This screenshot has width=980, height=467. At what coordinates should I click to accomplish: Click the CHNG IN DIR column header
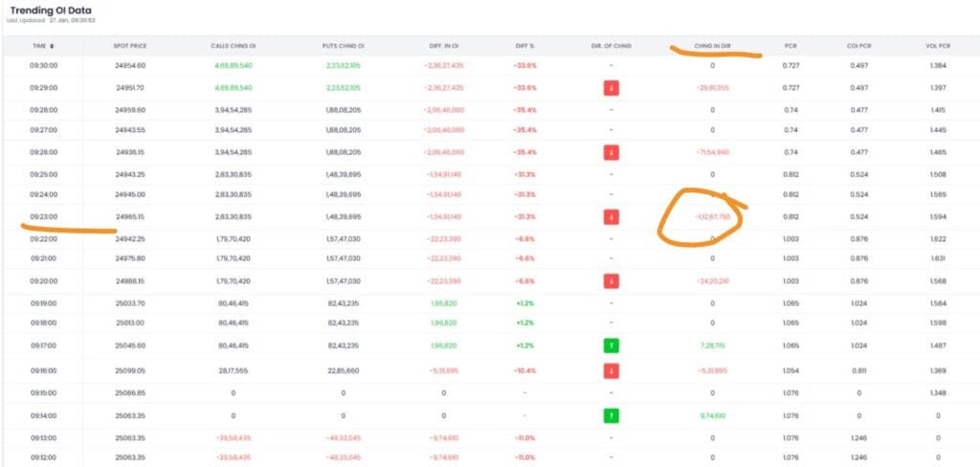712,46
